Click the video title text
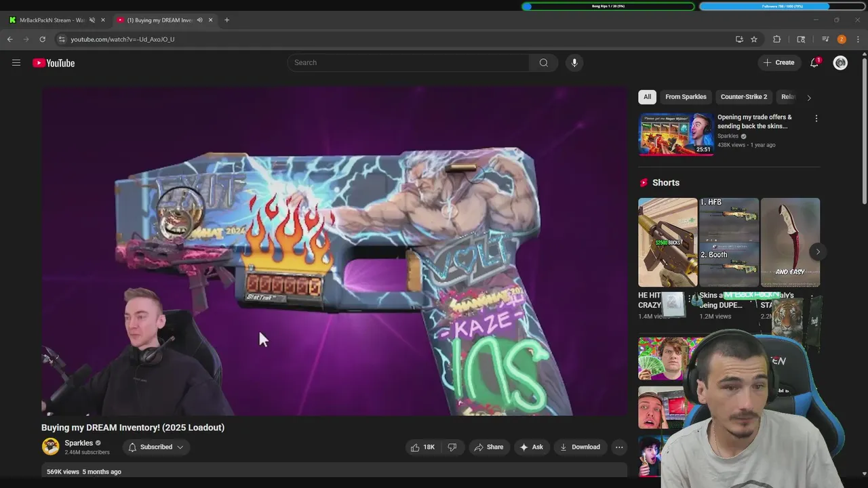868x488 pixels. 133,428
